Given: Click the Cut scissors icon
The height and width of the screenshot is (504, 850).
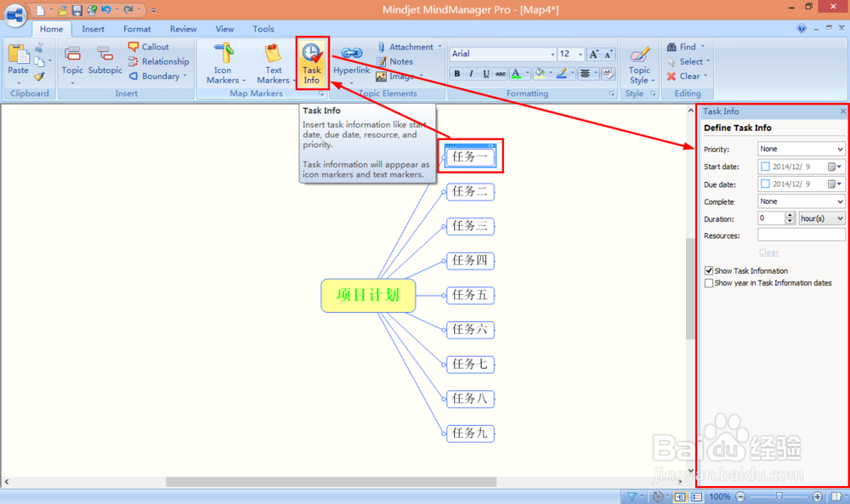Looking at the screenshot, I should 39,48.
